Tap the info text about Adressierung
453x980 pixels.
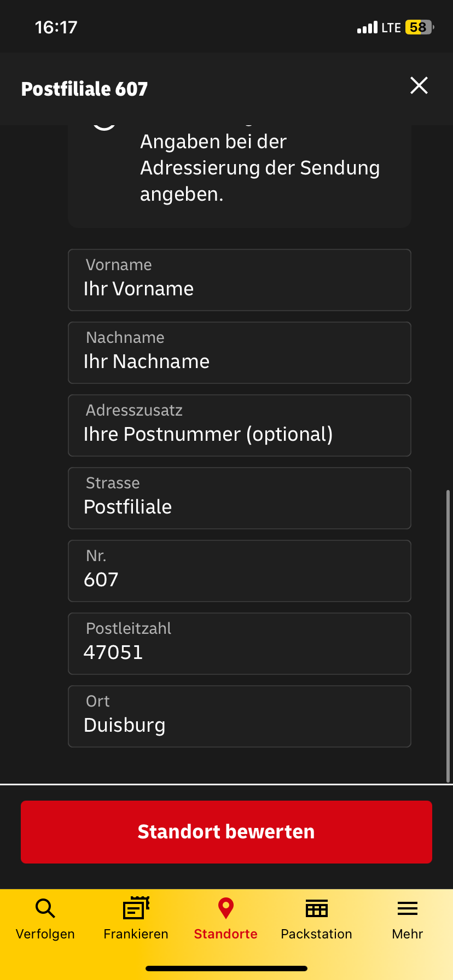(x=259, y=168)
